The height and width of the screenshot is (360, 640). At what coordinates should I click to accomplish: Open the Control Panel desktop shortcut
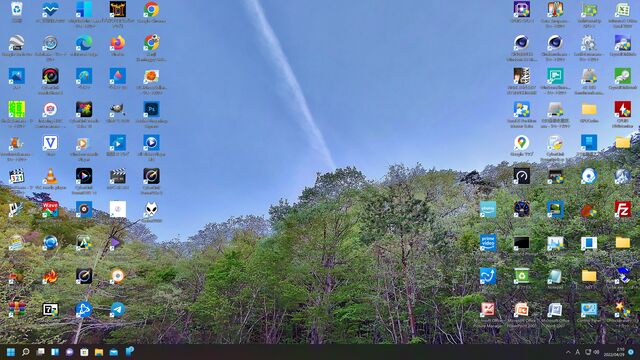tap(589, 310)
